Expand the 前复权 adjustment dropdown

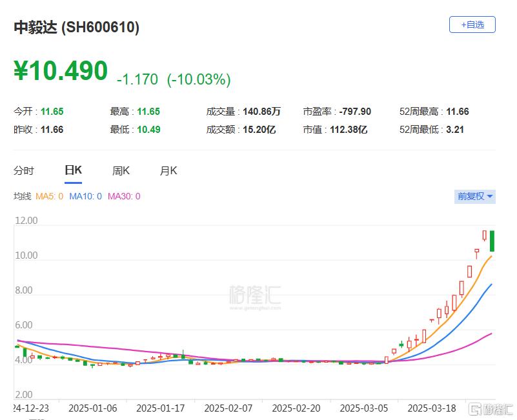click(475, 197)
